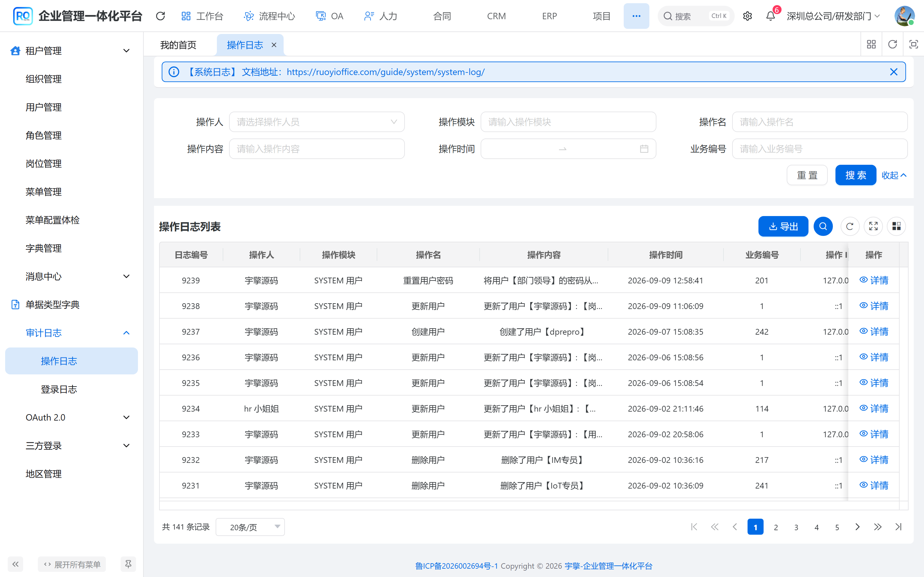Click the refresh icon beside platform title
Image resolution: width=924 pixels, height=577 pixels.
[160, 16]
